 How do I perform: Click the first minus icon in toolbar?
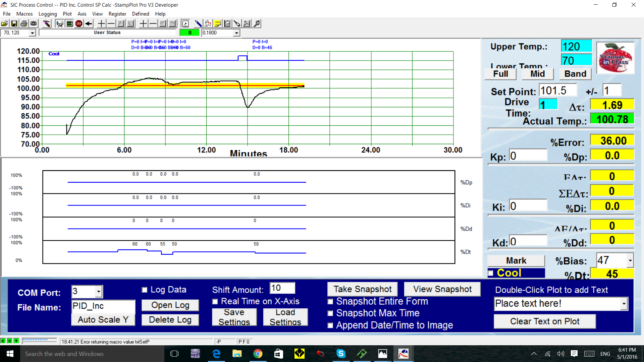click(111, 23)
